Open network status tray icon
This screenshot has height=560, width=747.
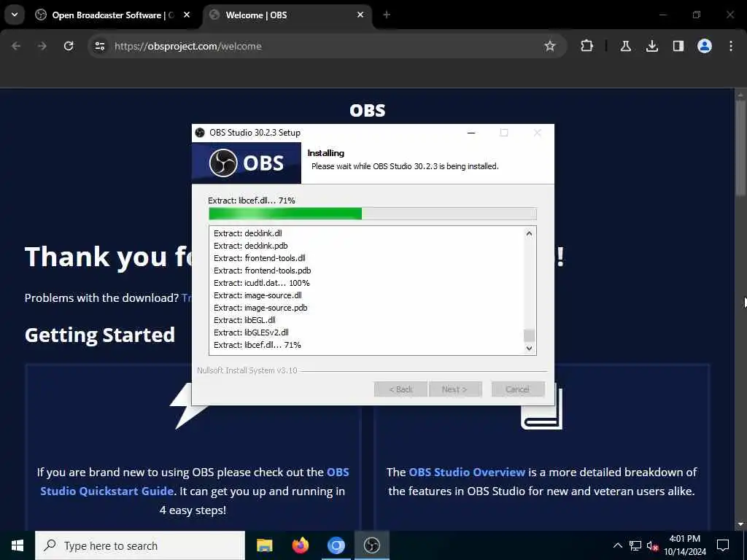tap(635, 545)
